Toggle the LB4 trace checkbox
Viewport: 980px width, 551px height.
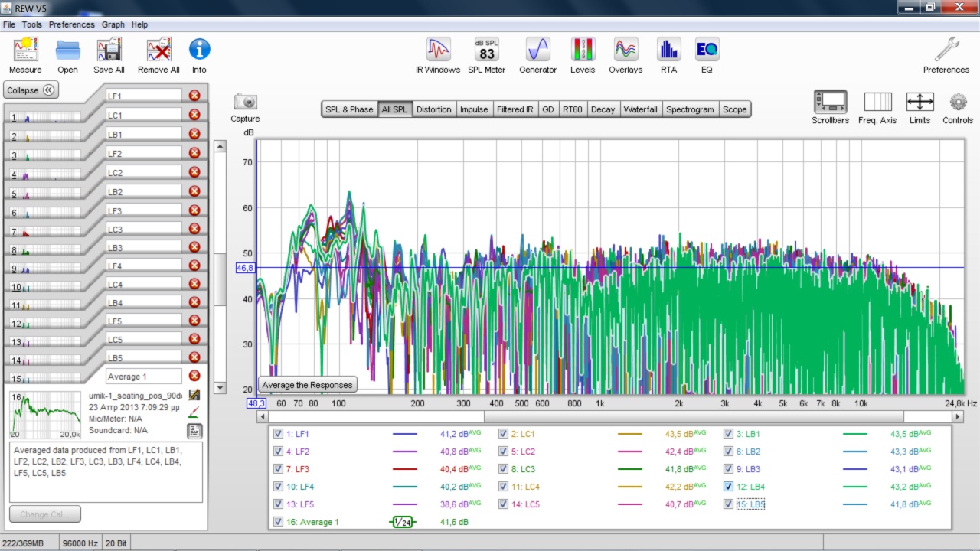(x=729, y=487)
